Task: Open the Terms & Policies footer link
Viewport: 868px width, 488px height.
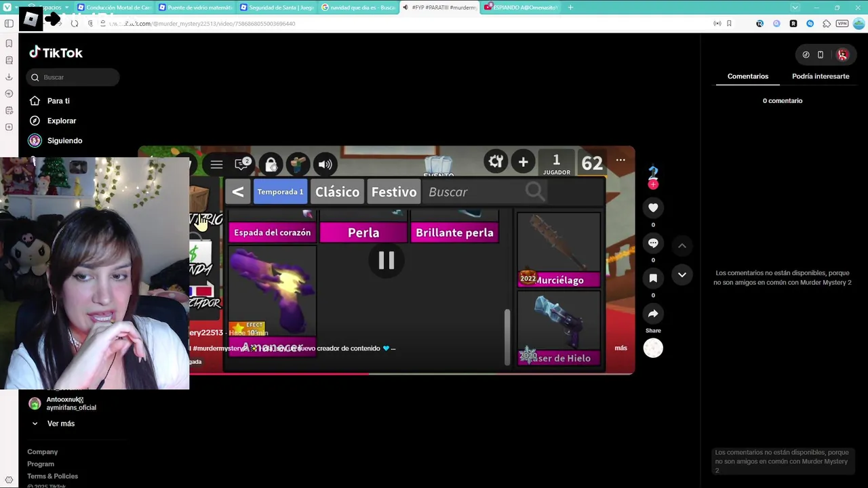Action: (53, 476)
